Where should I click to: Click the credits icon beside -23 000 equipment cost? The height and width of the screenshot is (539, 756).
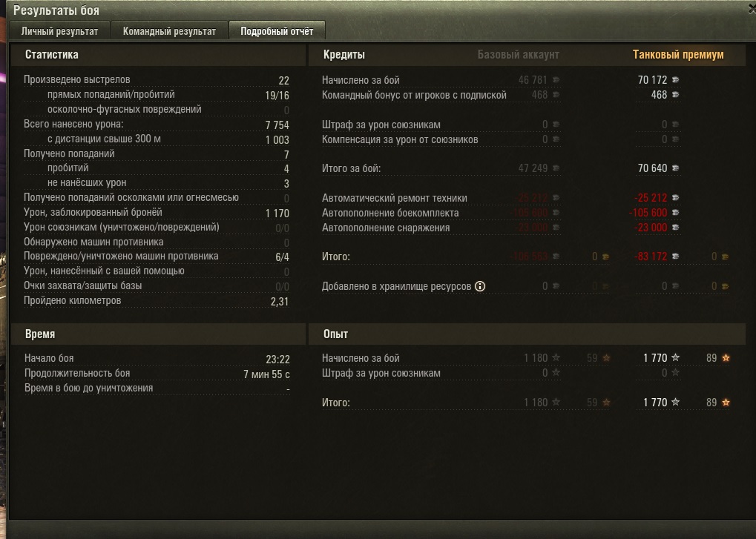(x=675, y=228)
